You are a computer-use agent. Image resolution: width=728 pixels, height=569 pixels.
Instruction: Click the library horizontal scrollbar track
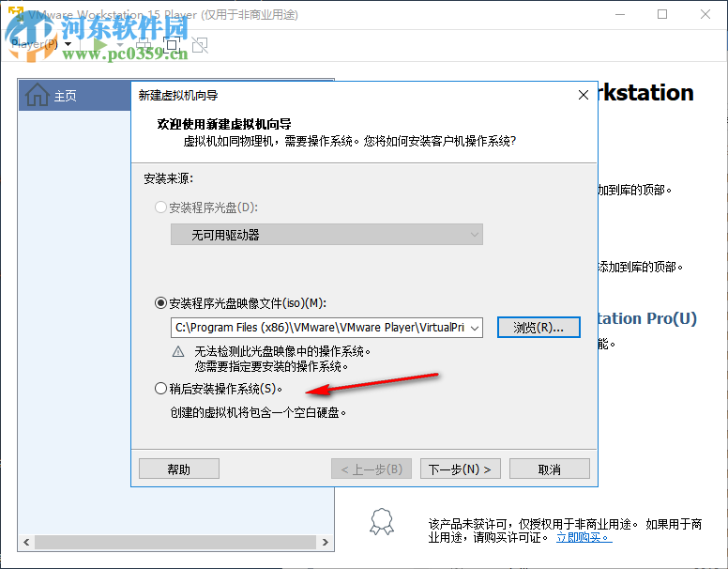point(175,542)
